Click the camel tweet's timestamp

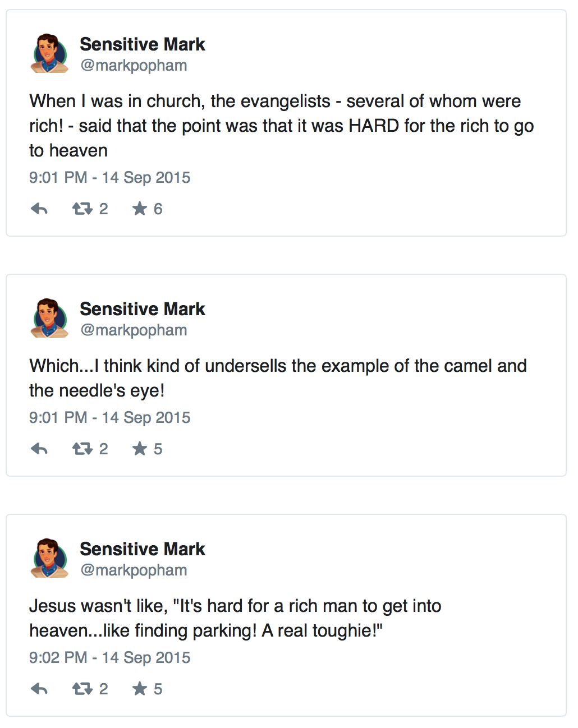pyautogui.click(x=110, y=418)
